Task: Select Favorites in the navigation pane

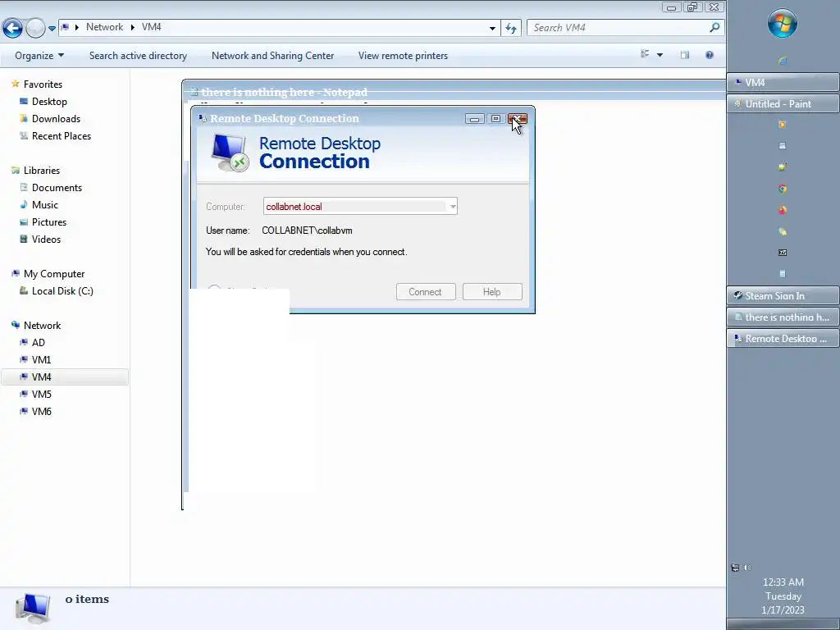Action: click(43, 84)
